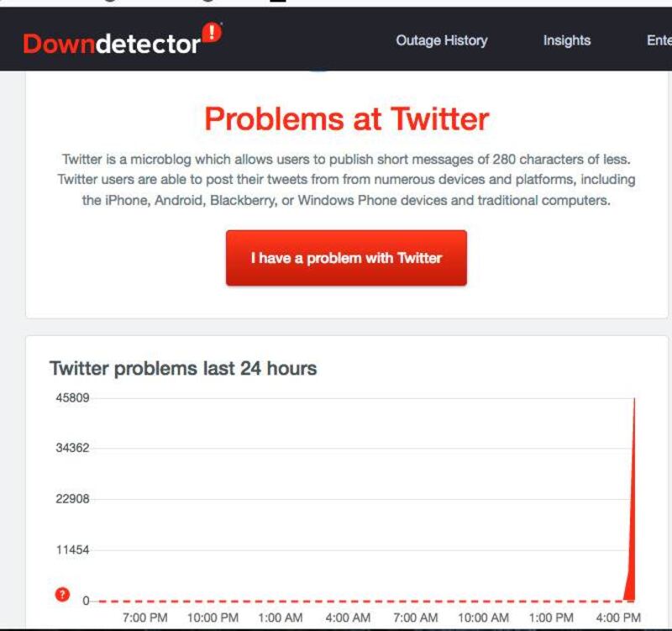The width and height of the screenshot is (672, 631).
Task: Click the 10:00 AM axis label
Action: point(484,618)
